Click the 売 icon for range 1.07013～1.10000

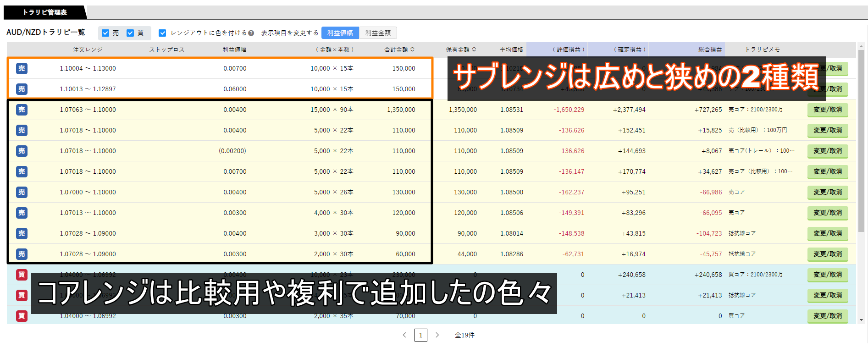tap(22, 213)
